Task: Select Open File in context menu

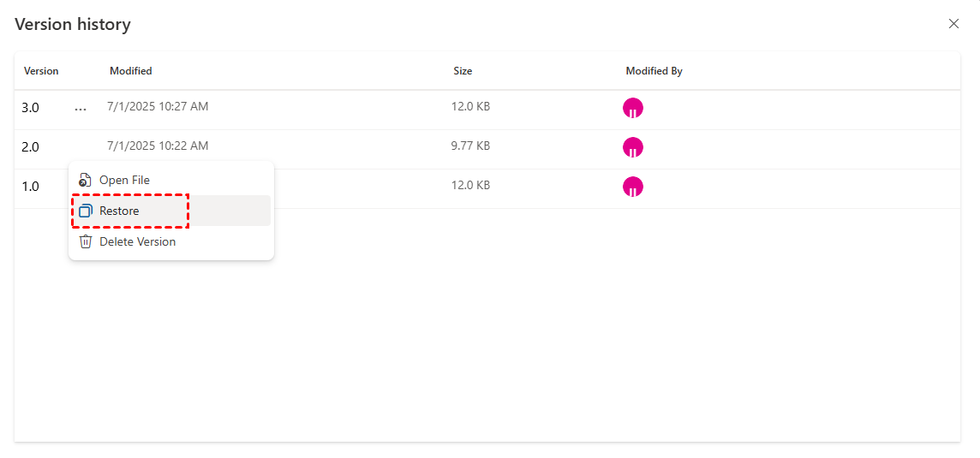Action: (x=124, y=180)
